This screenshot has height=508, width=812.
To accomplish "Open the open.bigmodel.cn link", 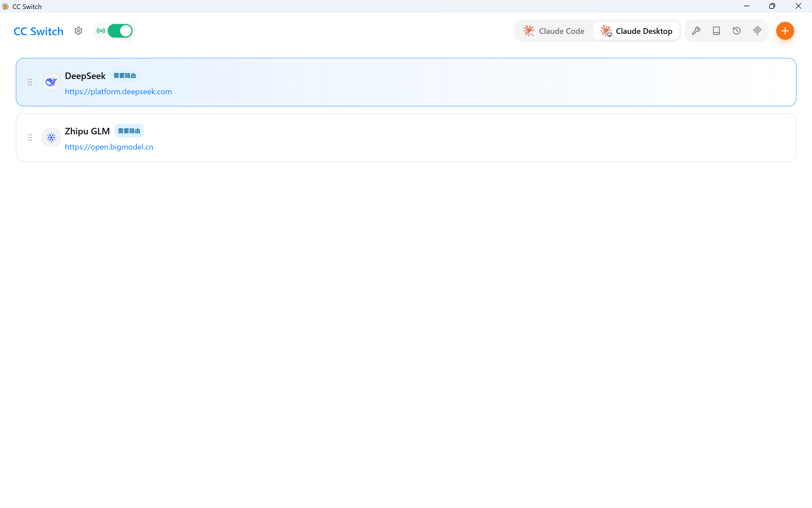I will pos(109,147).
